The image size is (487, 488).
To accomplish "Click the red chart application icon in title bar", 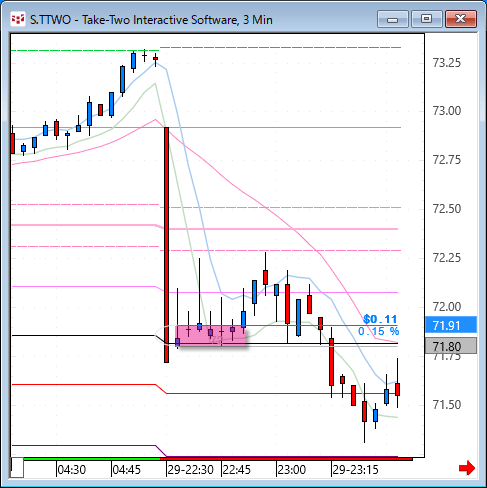I will click(18, 19).
